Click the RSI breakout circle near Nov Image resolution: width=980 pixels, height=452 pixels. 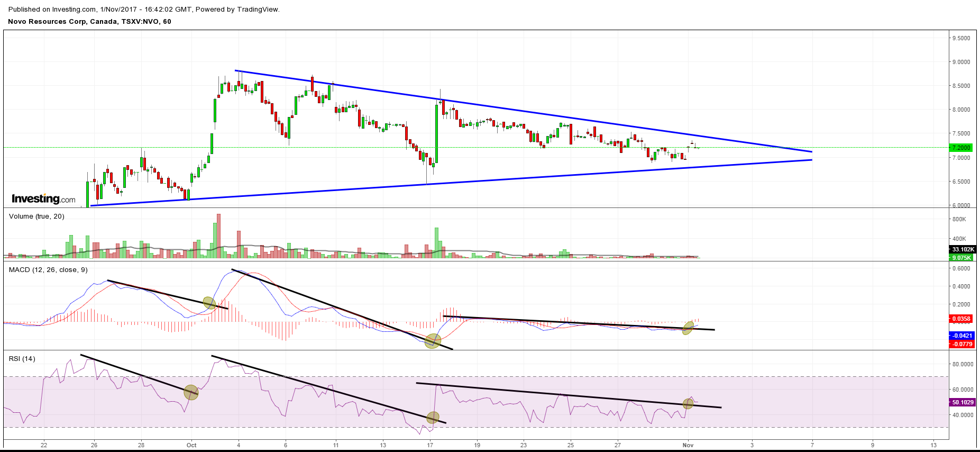point(688,404)
